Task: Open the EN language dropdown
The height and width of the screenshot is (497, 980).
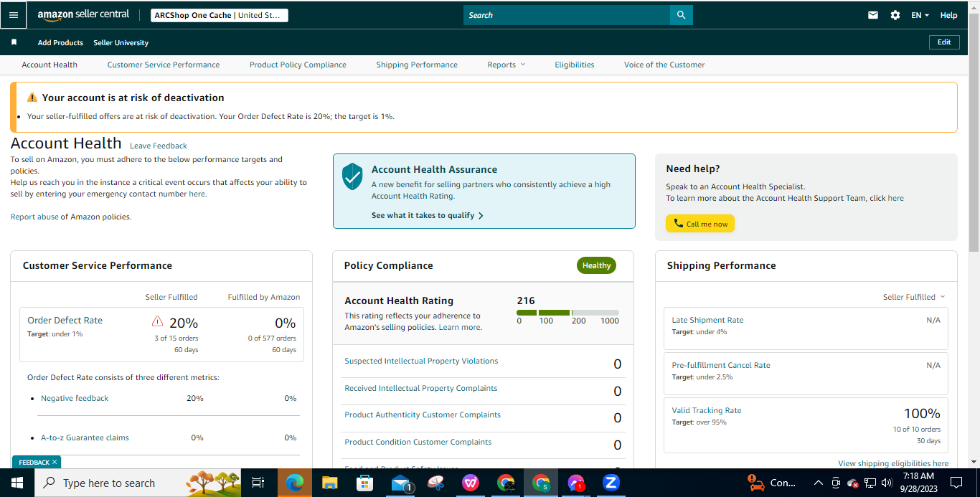Action: pyautogui.click(x=920, y=15)
